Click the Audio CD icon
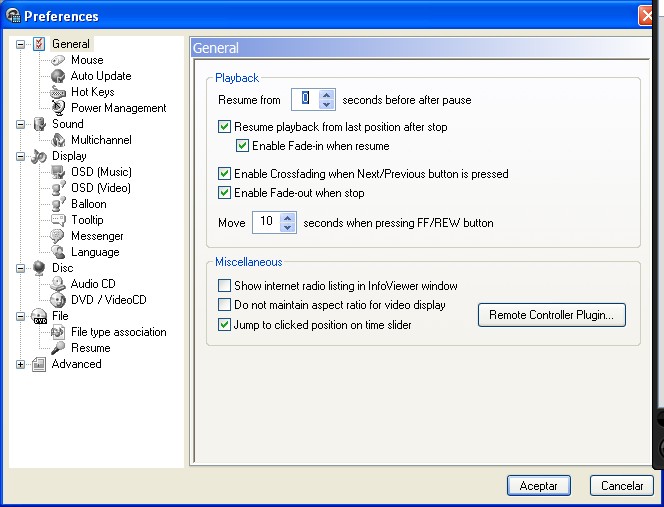 pyautogui.click(x=58, y=284)
